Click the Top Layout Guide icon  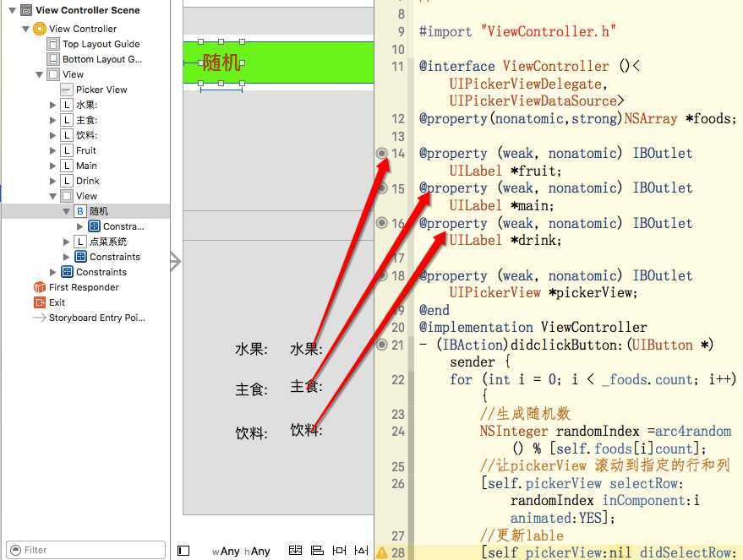[x=53, y=44]
